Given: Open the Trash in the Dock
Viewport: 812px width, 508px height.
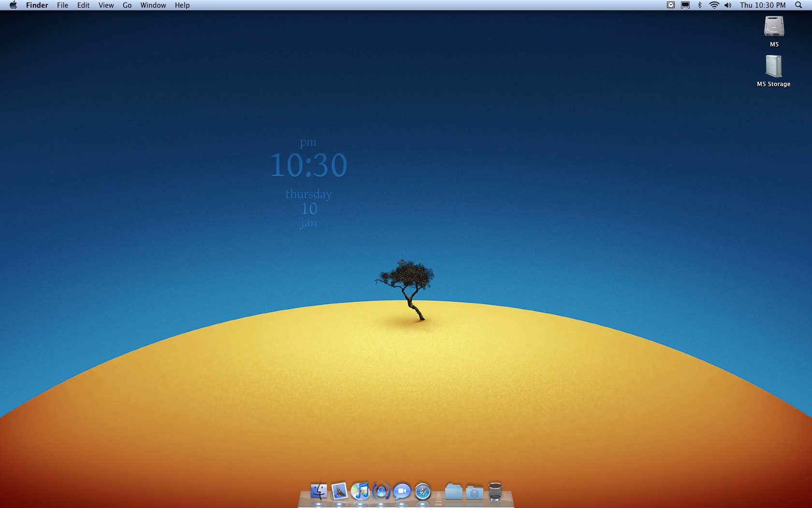Looking at the screenshot, I should tap(495, 492).
